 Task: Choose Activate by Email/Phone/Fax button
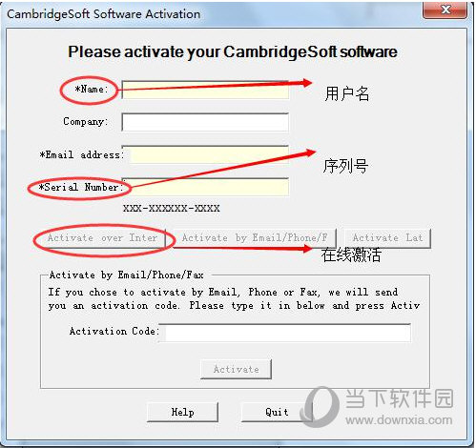click(255, 238)
